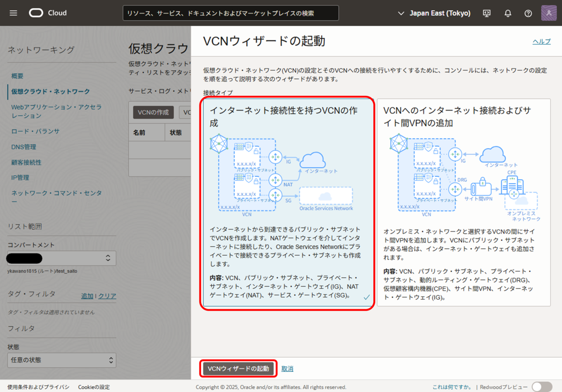Screen dimensions: 562x392
Task: Click the internet cloud icon in the left diagram
Action: (x=312, y=161)
